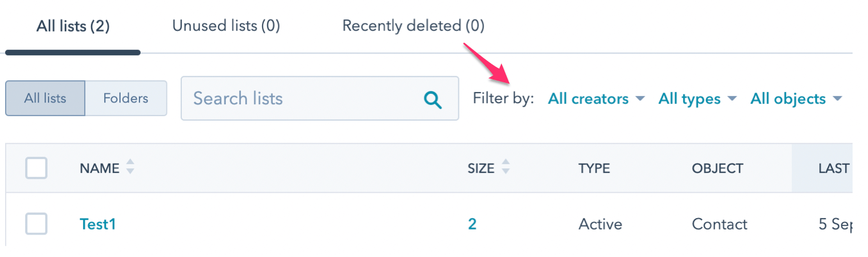Expand the All types filter
The height and width of the screenshot is (257, 868).
pyautogui.click(x=689, y=99)
